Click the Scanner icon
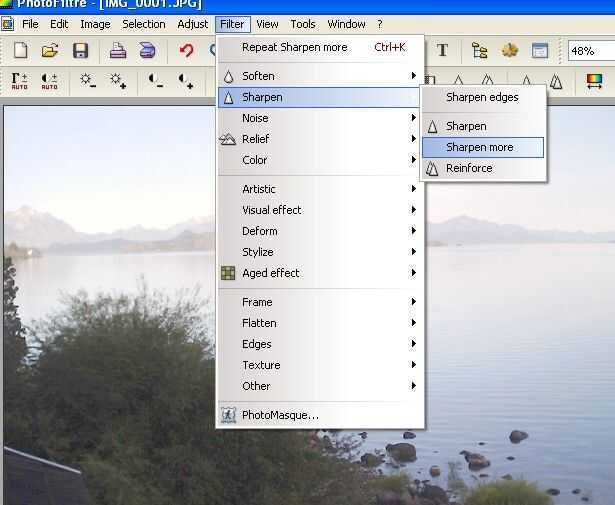The image size is (615, 505). pyautogui.click(x=147, y=51)
